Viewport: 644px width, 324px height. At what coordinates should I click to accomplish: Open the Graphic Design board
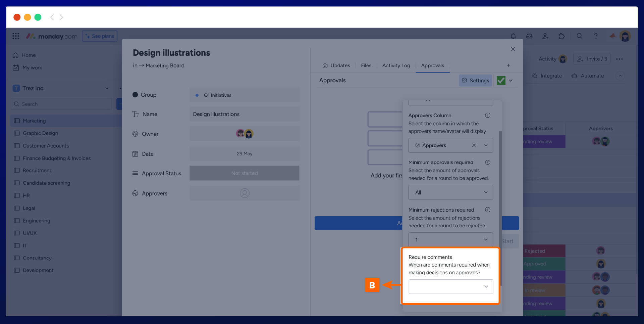[x=40, y=133]
